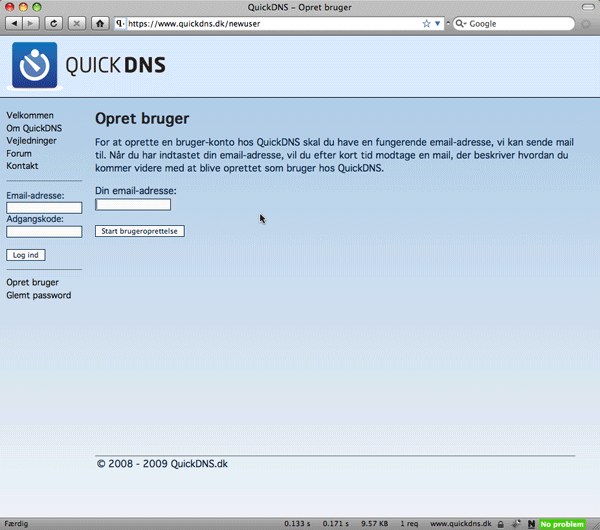Open the Velkommen link
The height and width of the screenshot is (530, 600).
click(x=30, y=115)
